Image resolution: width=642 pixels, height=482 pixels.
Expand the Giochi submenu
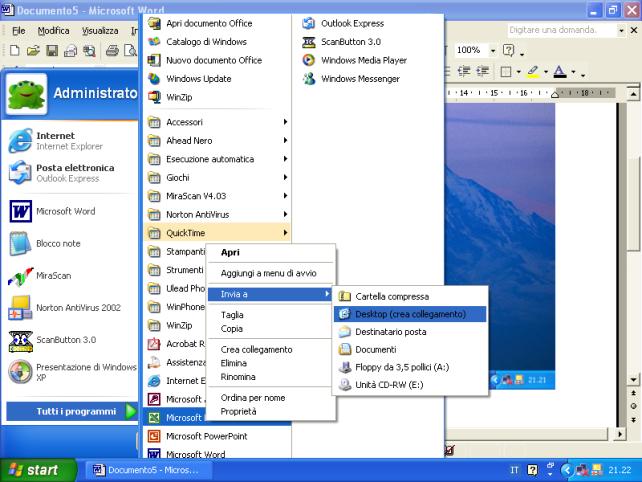pos(217,177)
